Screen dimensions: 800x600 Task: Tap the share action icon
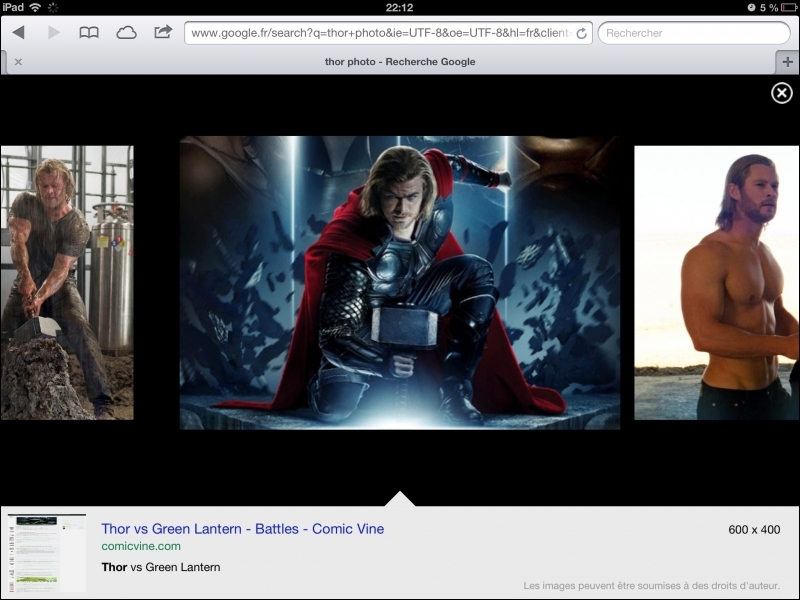[x=163, y=32]
